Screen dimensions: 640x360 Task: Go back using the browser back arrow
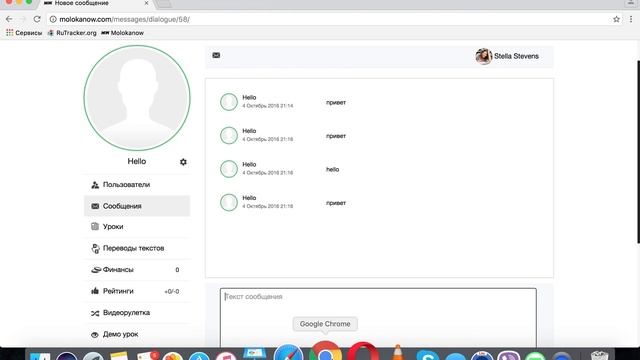pos(9,19)
